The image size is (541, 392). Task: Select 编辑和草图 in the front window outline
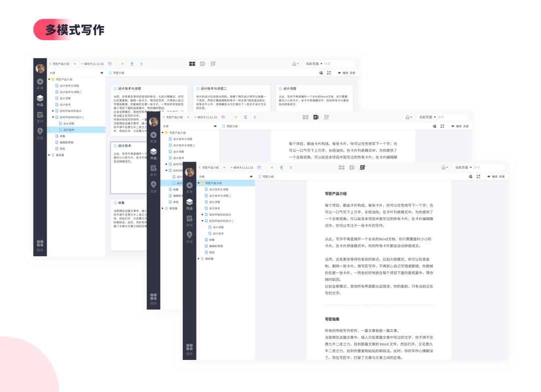[216, 246]
